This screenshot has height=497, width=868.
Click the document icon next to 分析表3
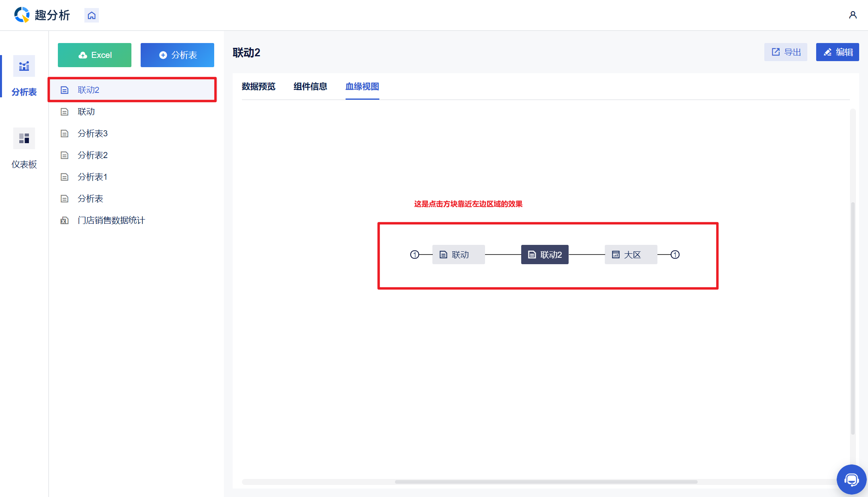pos(64,133)
